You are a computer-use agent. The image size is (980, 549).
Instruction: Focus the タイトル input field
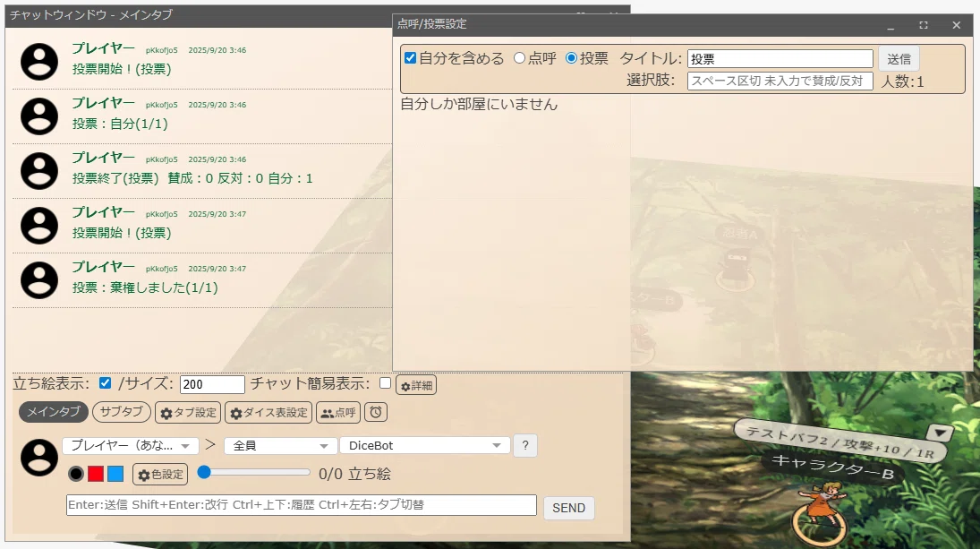780,59
